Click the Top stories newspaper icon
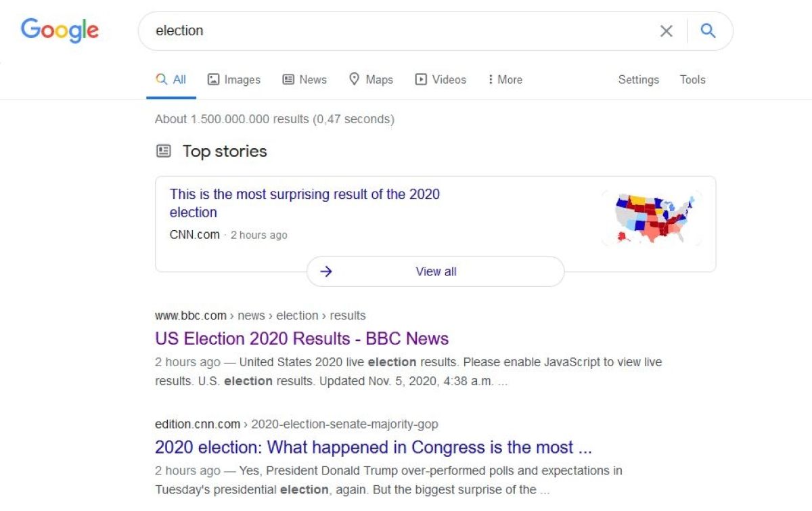Viewport: 812px width, 511px height. 164,151
